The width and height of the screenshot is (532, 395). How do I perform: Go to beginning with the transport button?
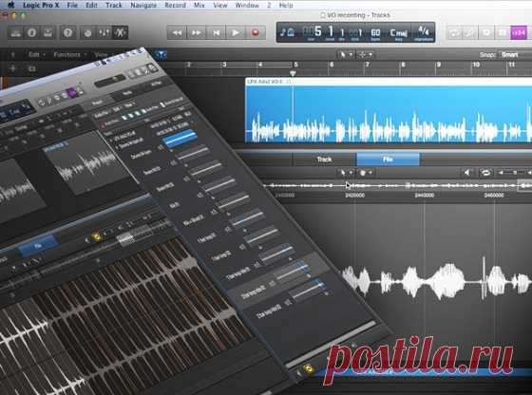217,33
